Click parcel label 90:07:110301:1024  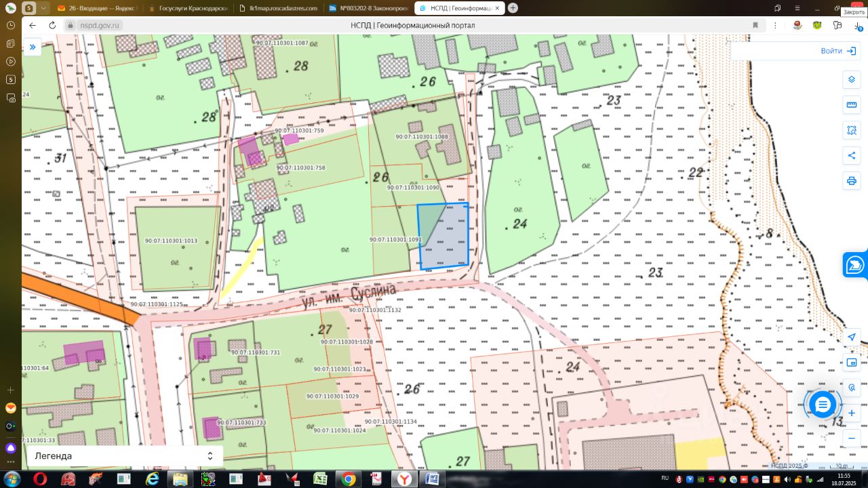pyautogui.click(x=339, y=430)
